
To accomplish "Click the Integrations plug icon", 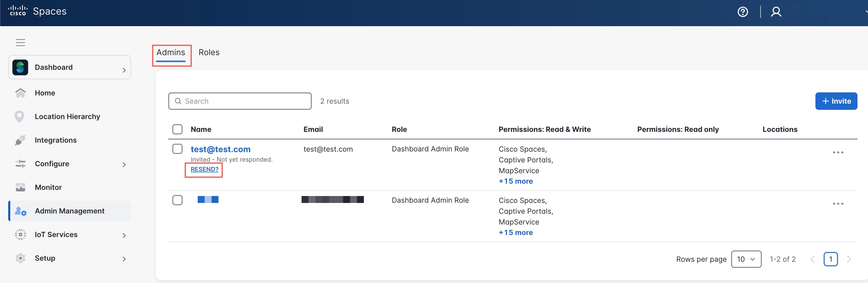I will (x=20, y=140).
